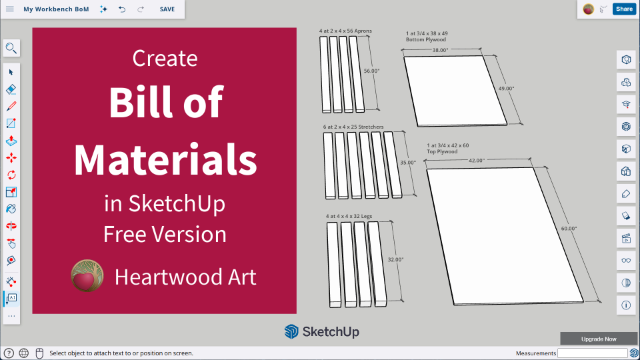The height and width of the screenshot is (360, 640).
Task: Click the 38.00" dimension
Action: (x=440, y=50)
